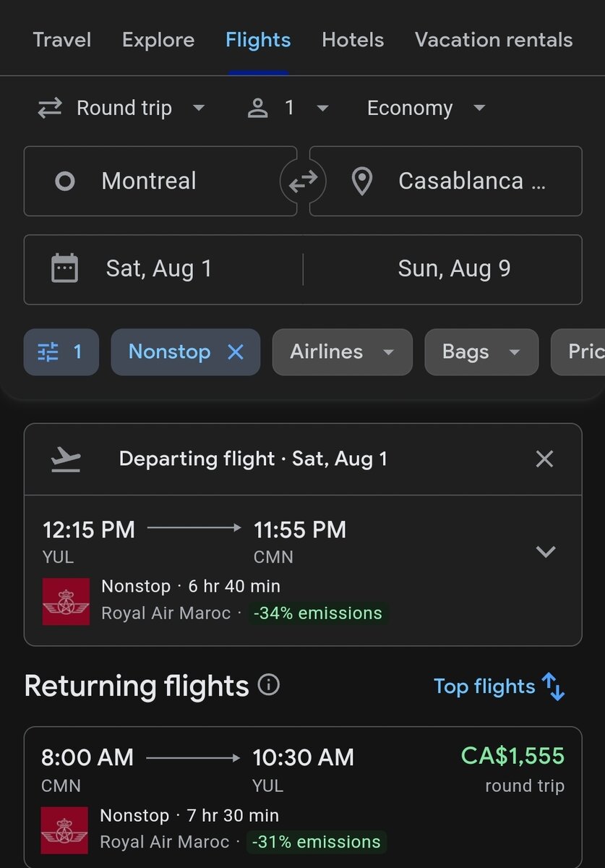Select the CA$1,555 returning flight

[x=303, y=796]
